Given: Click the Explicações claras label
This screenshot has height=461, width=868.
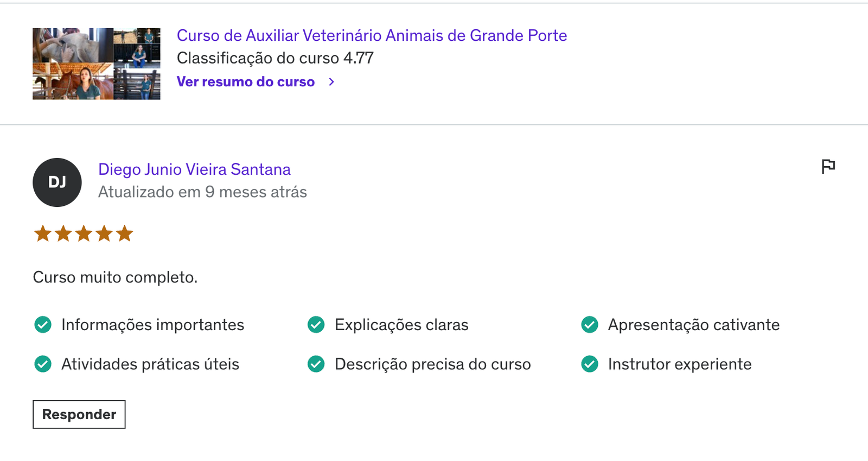Looking at the screenshot, I should [x=401, y=325].
